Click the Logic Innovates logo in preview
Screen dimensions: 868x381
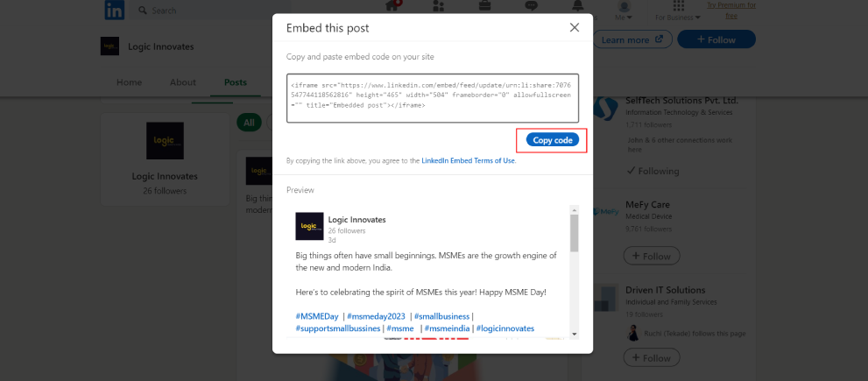[309, 226]
